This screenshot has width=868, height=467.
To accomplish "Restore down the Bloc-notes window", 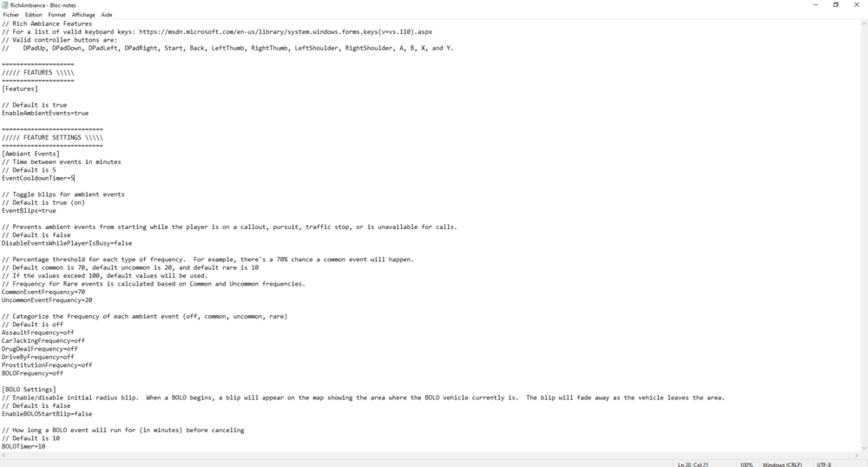I will [836, 5].
